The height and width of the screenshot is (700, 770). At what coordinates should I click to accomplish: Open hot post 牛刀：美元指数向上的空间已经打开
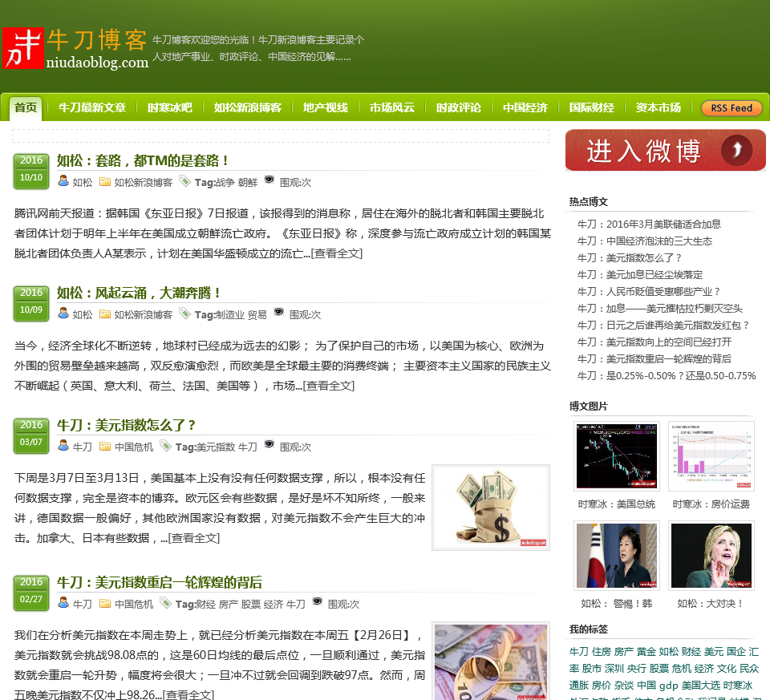[654, 342]
